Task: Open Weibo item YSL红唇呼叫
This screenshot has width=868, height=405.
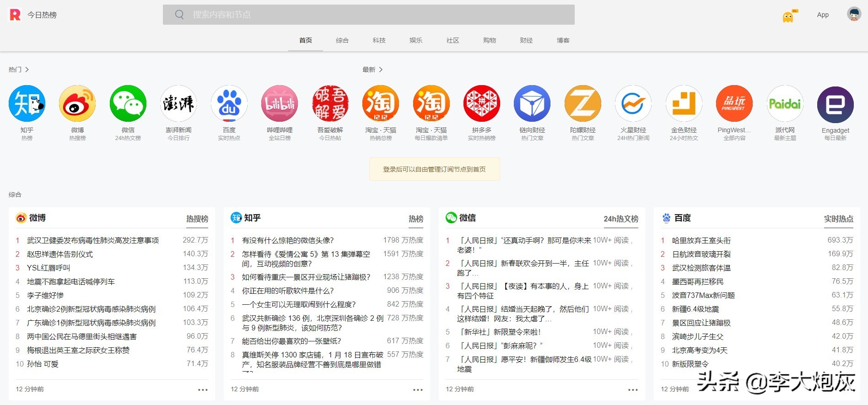Action: click(x=49, y=268)
